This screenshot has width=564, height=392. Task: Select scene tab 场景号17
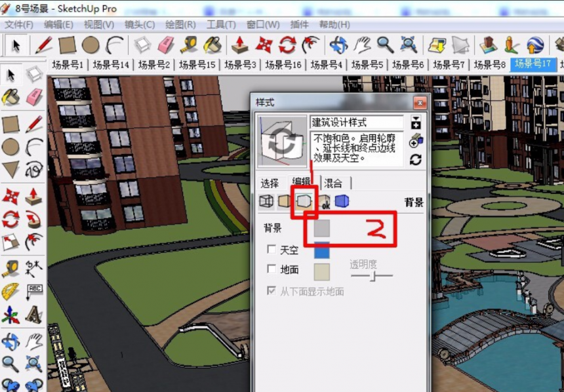pyautogui.click(x=533, y=65)
